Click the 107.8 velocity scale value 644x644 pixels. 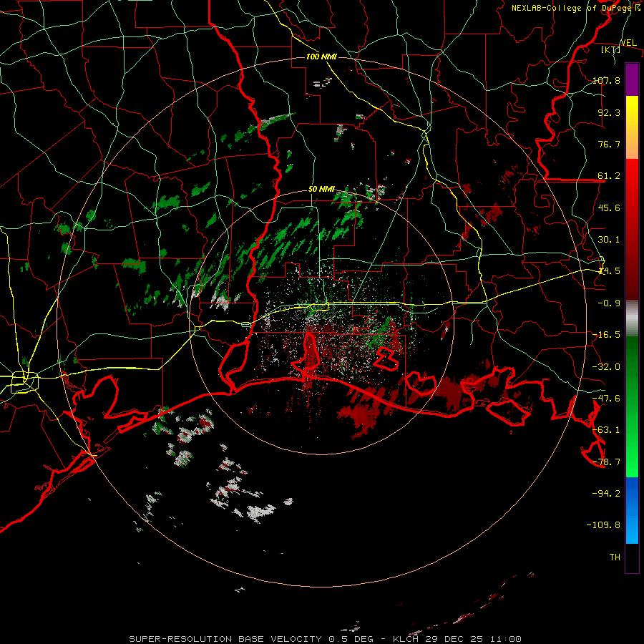(x=606, y=80)
